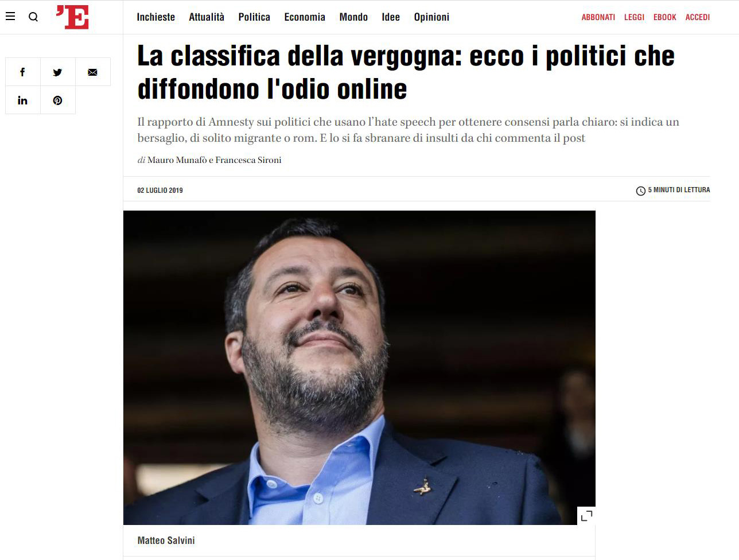Select Politica in the navigation
739x560 pixels.
[254, 17]
